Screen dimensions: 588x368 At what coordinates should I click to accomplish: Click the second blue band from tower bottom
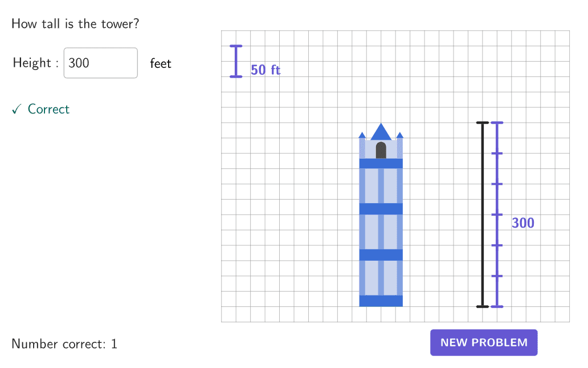coord(381,254)
